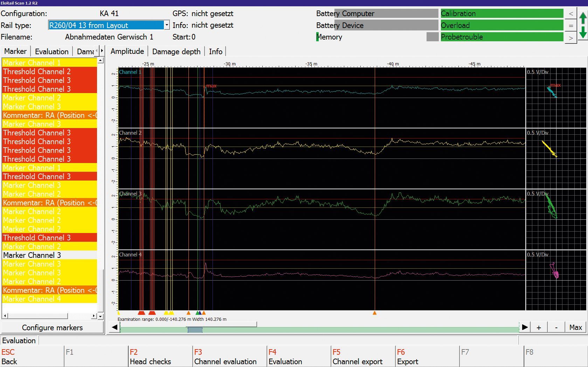The height and width of the screenshot is (367, 588).
Task: Open the Evaluation tab in the marker panel
Action: (51, 51)
